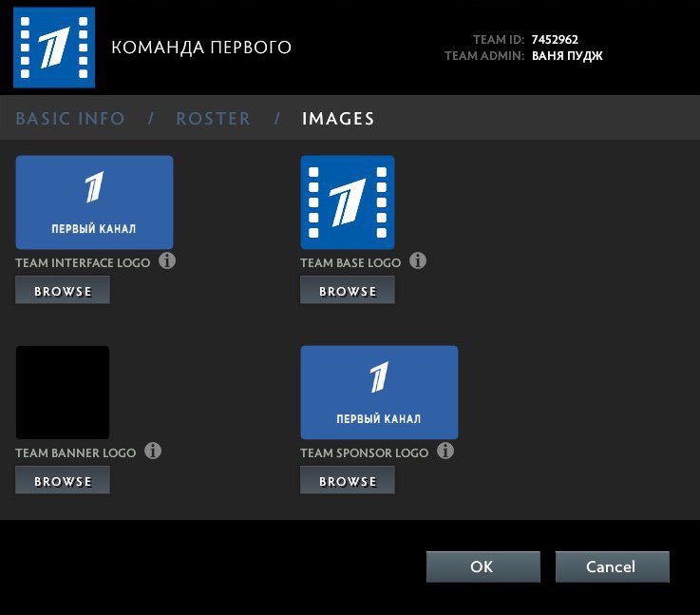
Task: Click info icon next to Team Sponsor Logo
Action: tap(445, 451)
